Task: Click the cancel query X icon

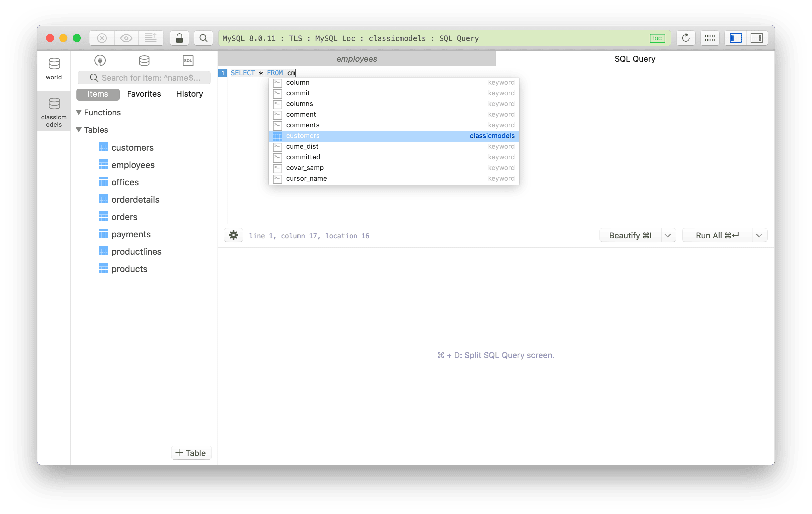Action: pyautogui.click(x=102, y=38)
